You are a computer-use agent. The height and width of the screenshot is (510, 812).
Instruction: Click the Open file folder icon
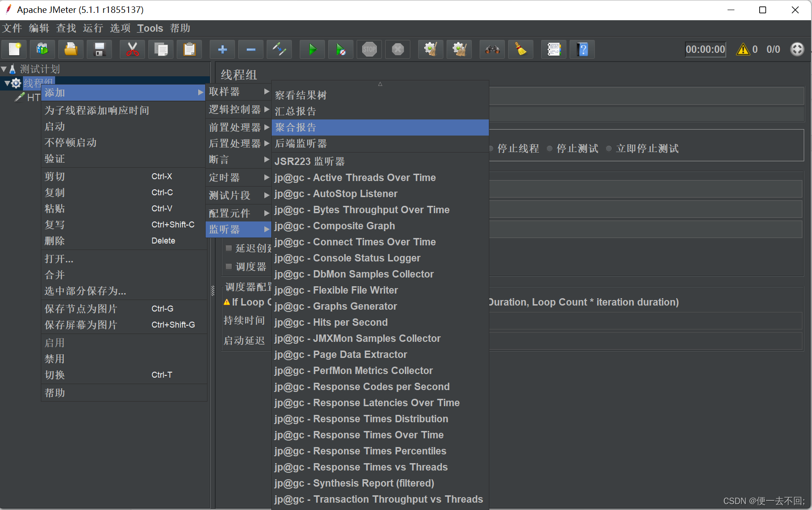point(71,49)
